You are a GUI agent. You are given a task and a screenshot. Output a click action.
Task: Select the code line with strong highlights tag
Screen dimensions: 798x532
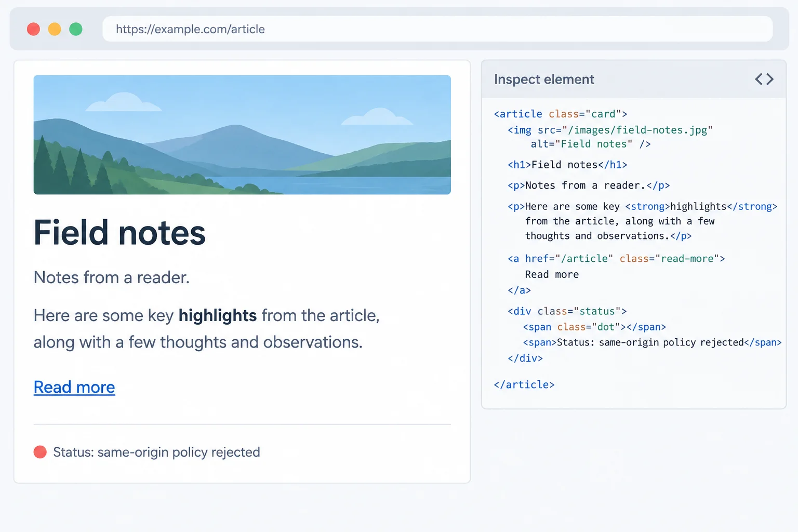point(643,206)
